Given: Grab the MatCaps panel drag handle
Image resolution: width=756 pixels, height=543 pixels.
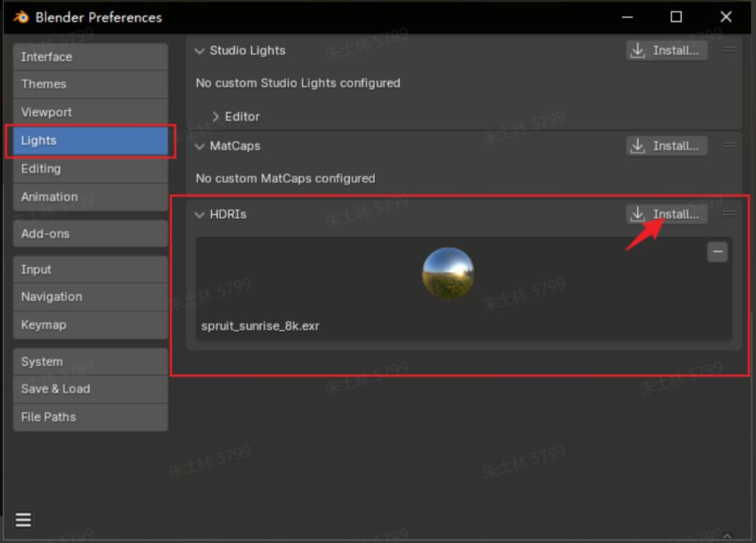Looking at the screenshot, I should pyautogui.click(x=729, y=145).
